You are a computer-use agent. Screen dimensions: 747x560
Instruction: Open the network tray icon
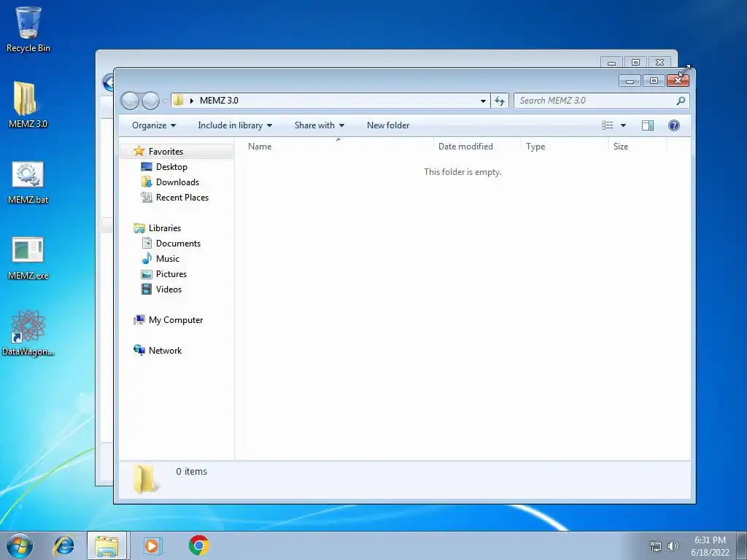[x=656, y=546]
